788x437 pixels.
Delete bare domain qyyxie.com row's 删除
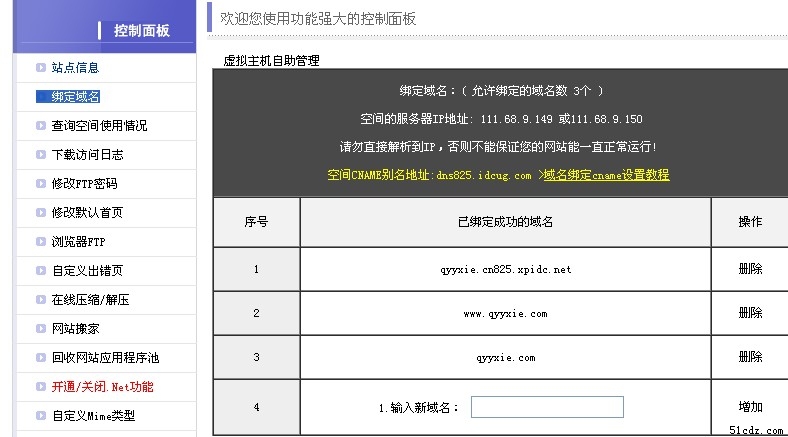tap(750, 357)
